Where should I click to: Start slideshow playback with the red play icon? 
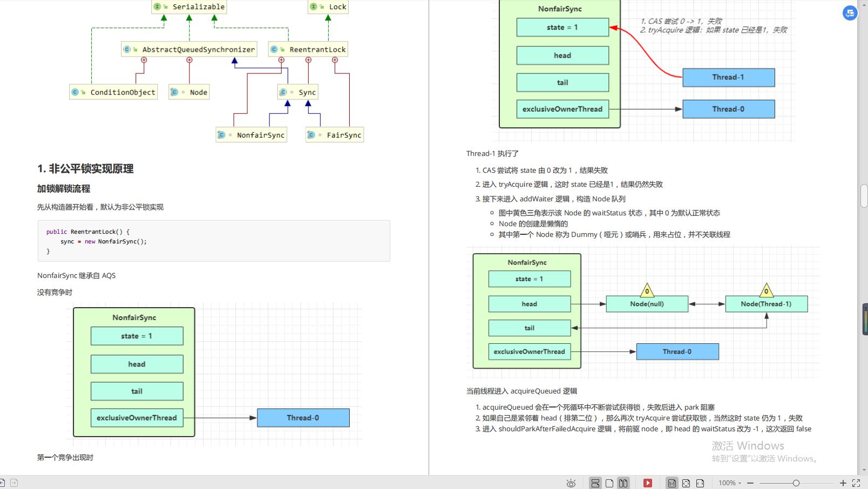click(648, 483)
